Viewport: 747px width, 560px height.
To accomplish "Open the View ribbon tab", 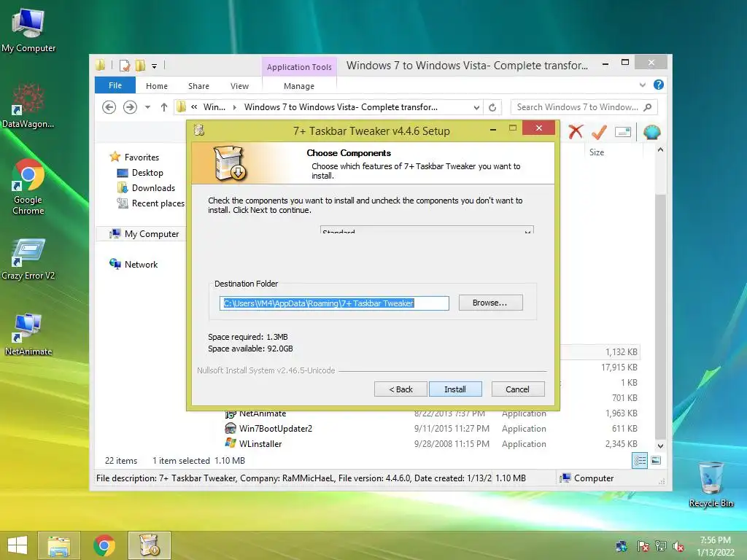I will tap(239, 86).
